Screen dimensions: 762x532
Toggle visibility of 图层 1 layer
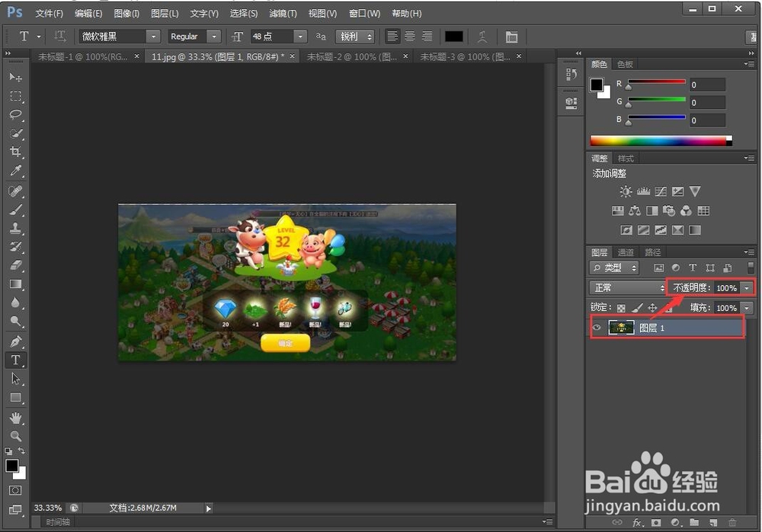(597, 327)
